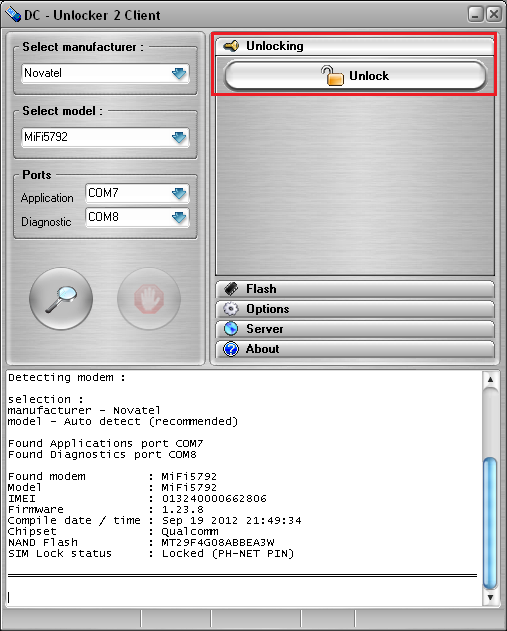
Task: Click the question mark icon beside About
Action: 231,349
